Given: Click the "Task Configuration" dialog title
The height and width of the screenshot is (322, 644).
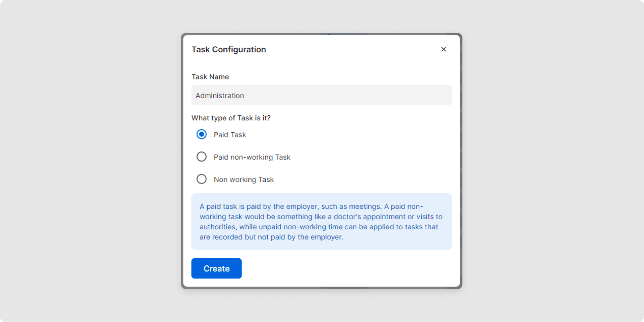Looking at the screenshot, I should pos(228,50).
